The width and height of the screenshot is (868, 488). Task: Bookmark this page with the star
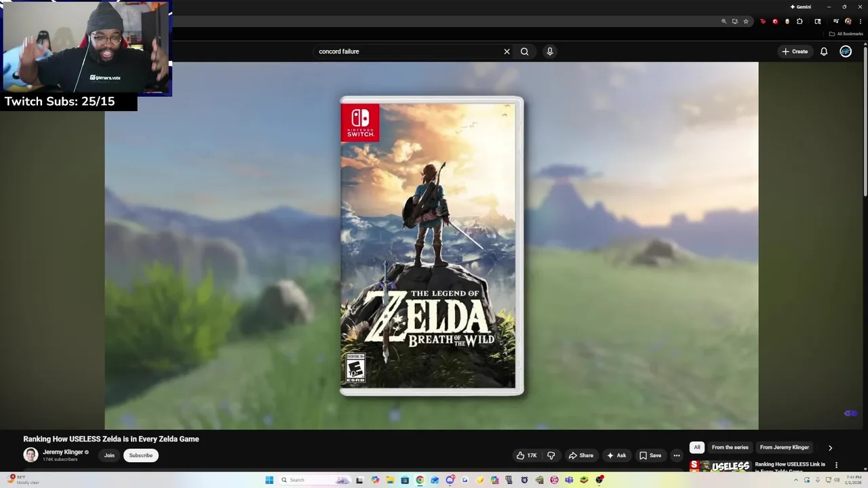coord(746,22)
